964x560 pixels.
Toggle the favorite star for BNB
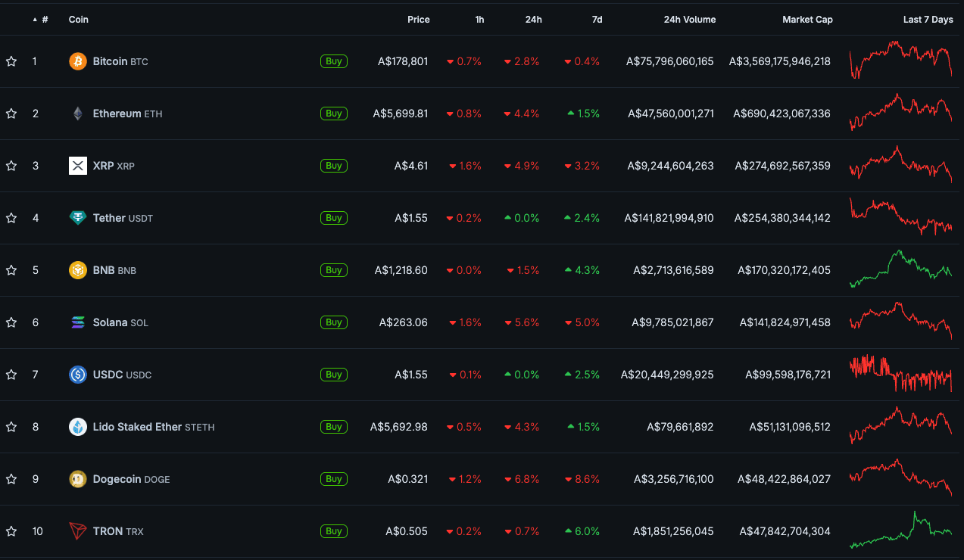(11, 270)
